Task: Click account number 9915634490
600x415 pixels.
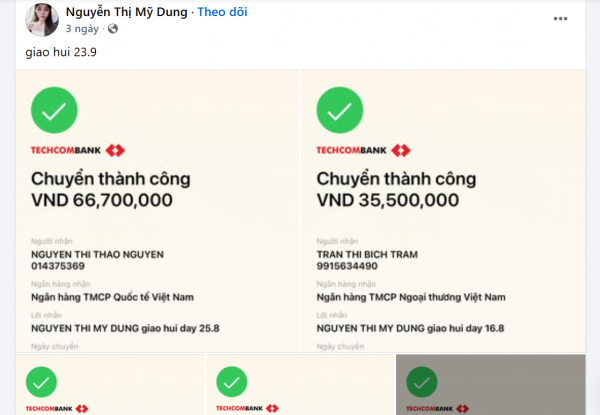Action: click(347, 266)
